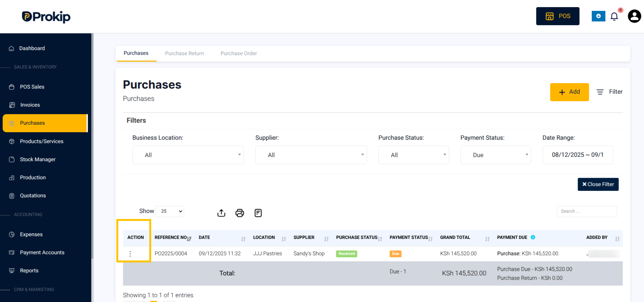Sort by Payment Status column
This screenshot has height=302, width=644.
[411, 238]
